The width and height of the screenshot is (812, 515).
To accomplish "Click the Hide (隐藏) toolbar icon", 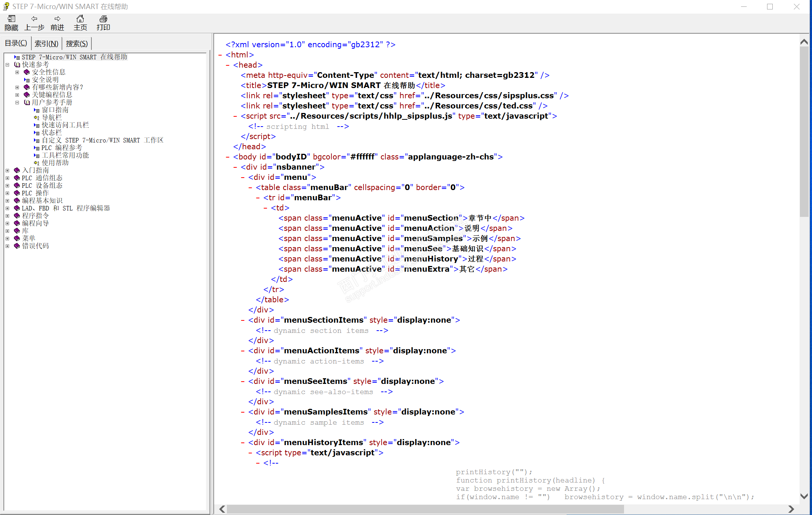I will (11, 19).
